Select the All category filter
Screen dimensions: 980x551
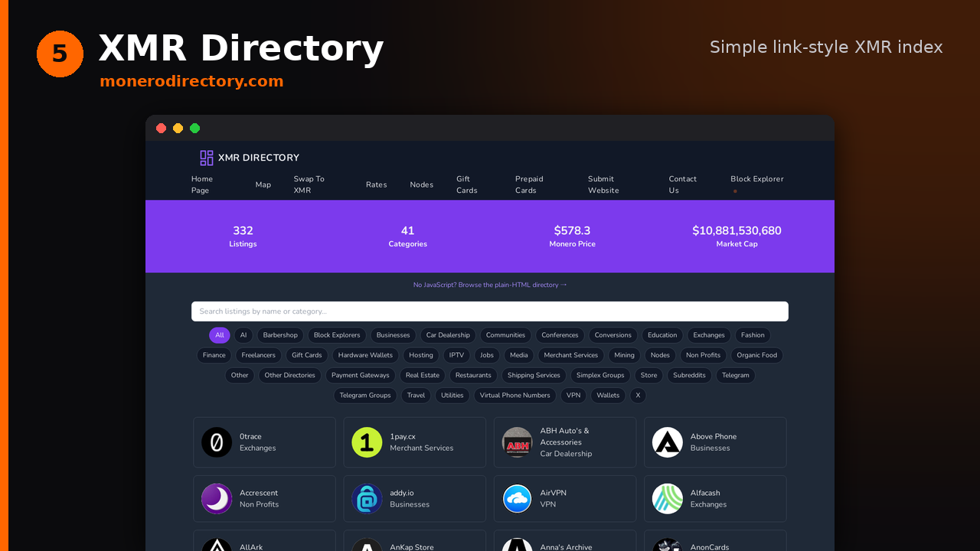click(x=220, y=335)
